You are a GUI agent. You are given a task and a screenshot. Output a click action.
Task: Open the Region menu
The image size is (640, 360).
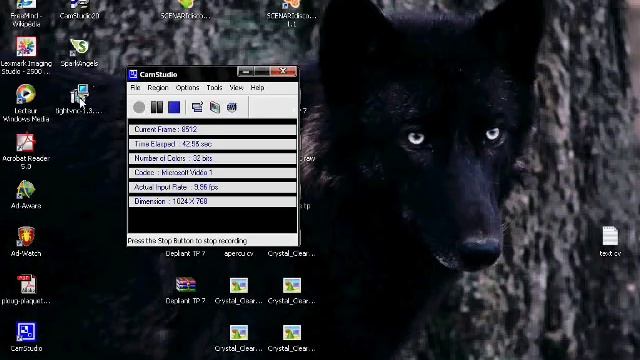point(158,87)
